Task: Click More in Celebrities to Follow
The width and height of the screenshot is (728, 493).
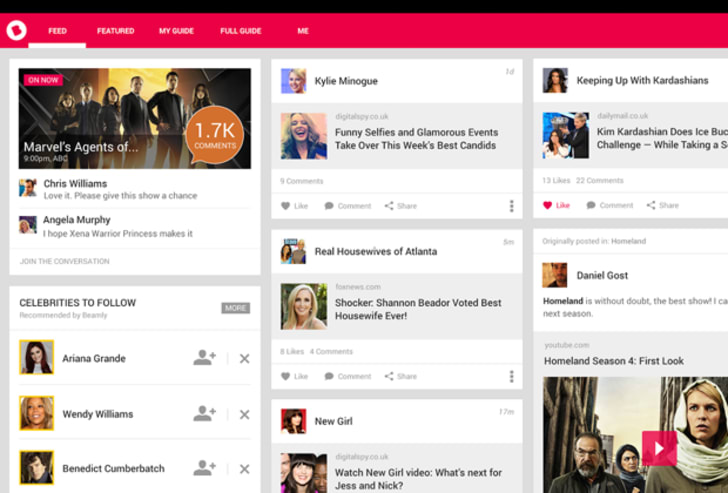Action: (235, 308)
